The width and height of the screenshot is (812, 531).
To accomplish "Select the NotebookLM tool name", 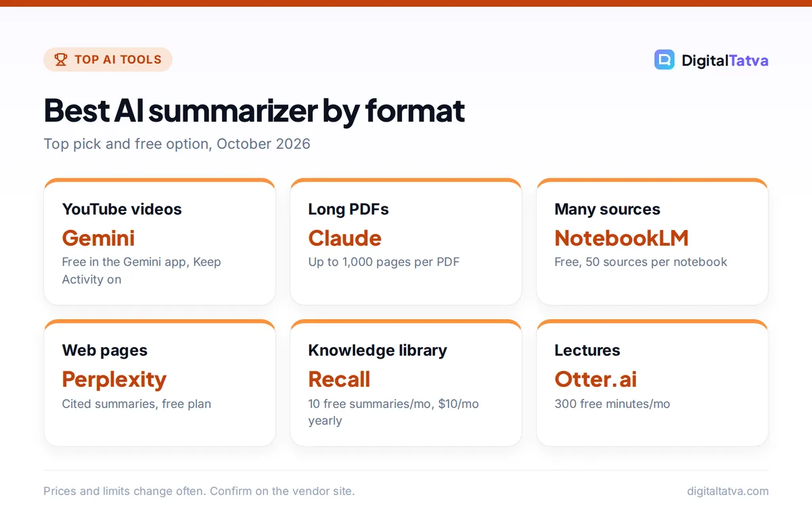I will click(621, 238).
